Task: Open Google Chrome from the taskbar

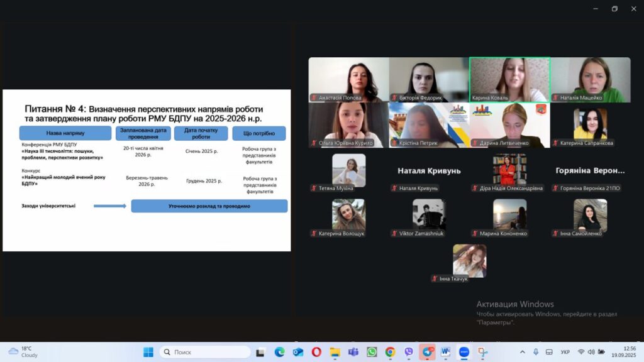Action: [x=390, y=352]
